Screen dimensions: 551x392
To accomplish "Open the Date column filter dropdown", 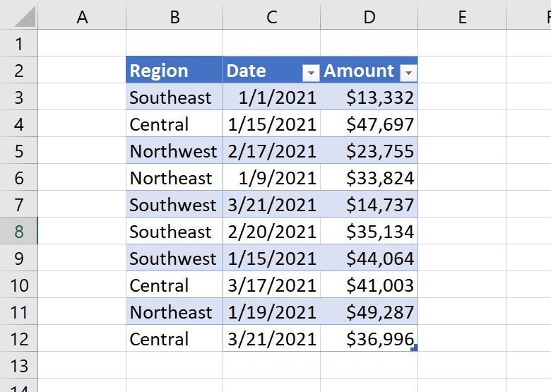I will pyautogui.click(x=311, y=72).
